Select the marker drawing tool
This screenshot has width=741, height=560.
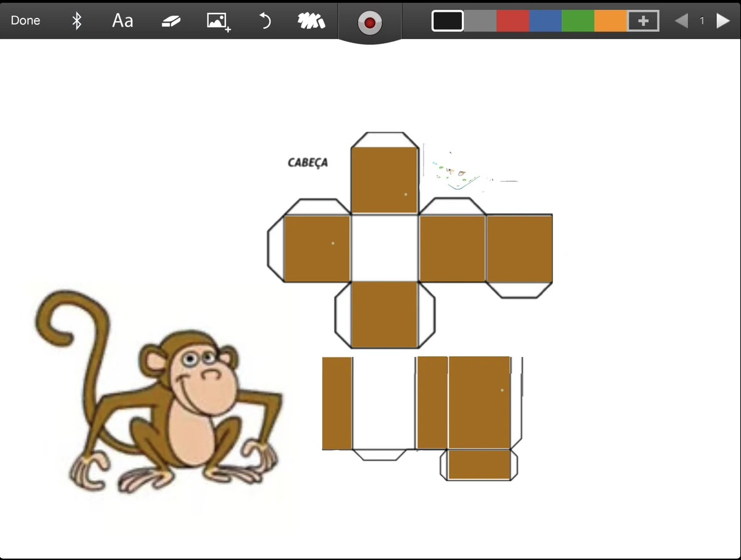(x=311, y=20)
